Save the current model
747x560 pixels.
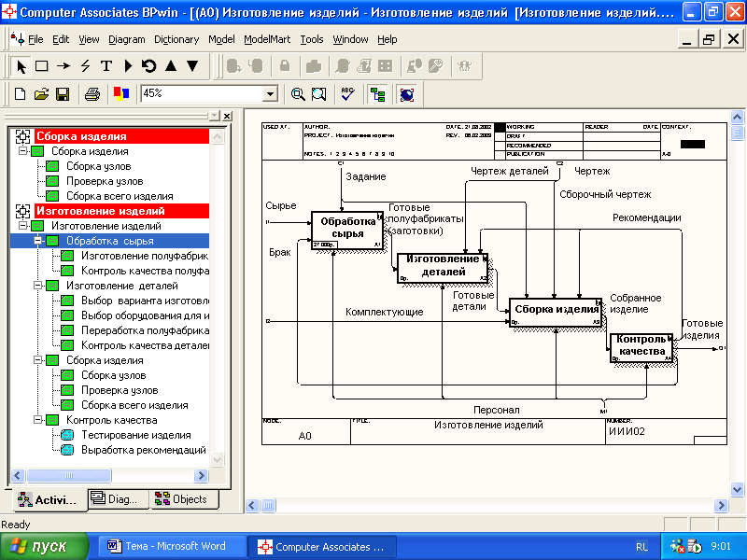coord(63,94)
